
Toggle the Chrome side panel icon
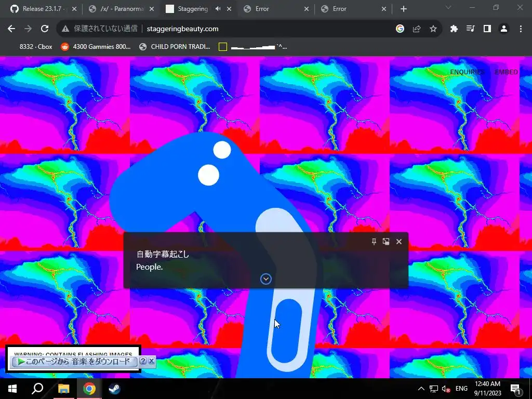pyautogui.click(x=487, y=29)
